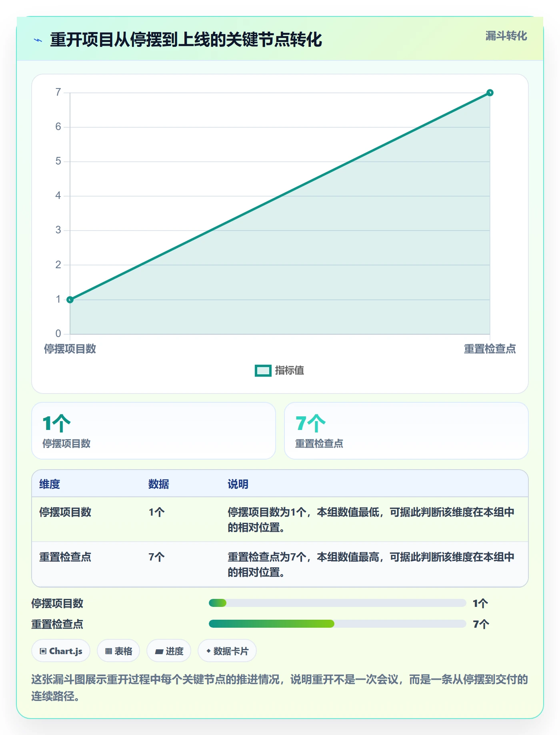Click the 重置检查点 progress bar
The width and height of the screenshot is (560, 735).
pos(337,624)
